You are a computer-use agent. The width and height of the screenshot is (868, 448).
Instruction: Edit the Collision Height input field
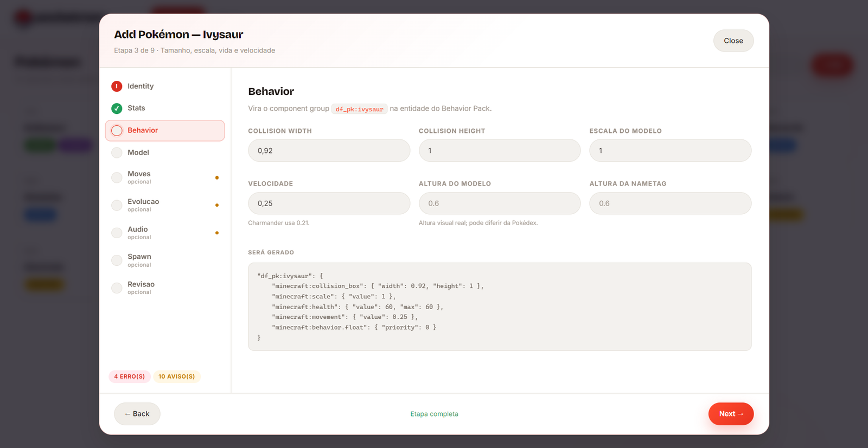click(x=500, y=150)
